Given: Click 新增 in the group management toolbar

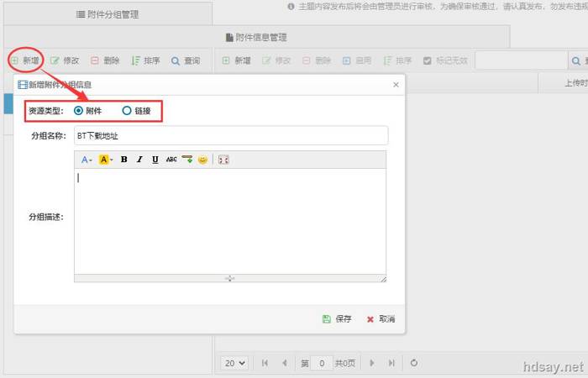Looking at the screenshot, I should pyautogui.click(x=25, y=60).
